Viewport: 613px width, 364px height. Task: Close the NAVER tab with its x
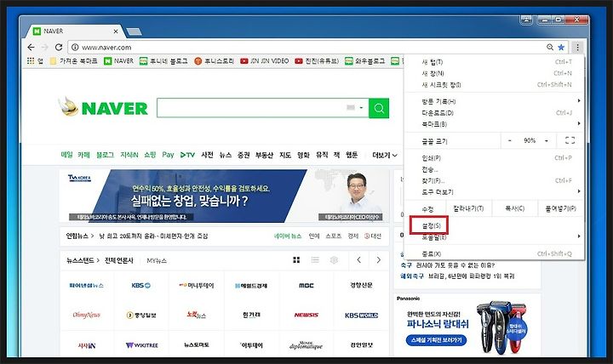pos(116,31)
